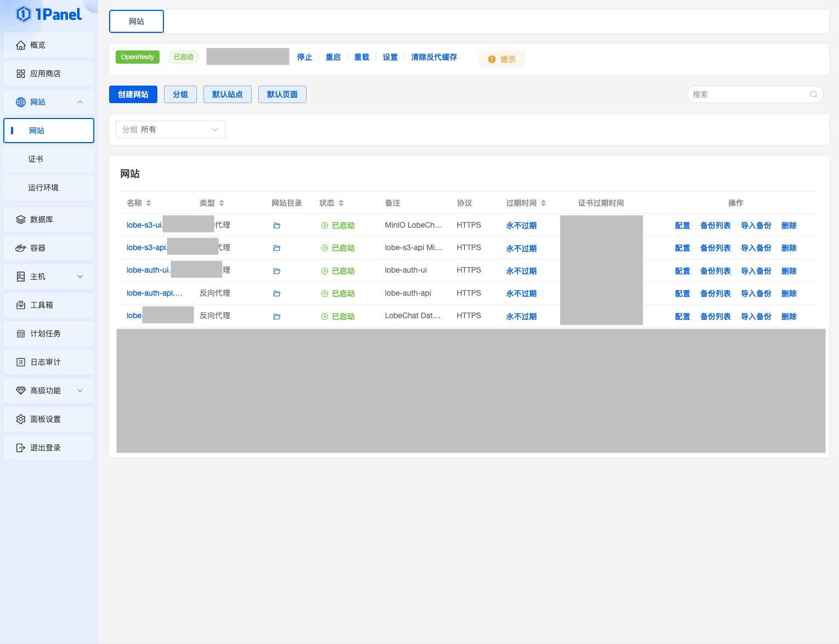This screenshot has width=839, height=644.
Task: Open 数据库 database layers icon
Action: [x=21, y=219]
